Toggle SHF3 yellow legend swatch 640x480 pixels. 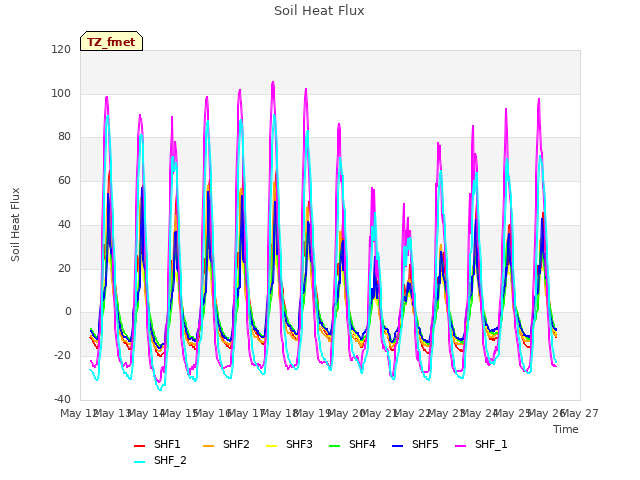pos(271,446)
